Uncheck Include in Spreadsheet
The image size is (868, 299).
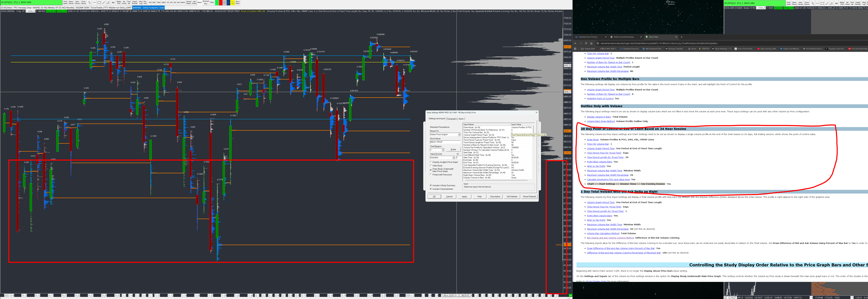431,189
